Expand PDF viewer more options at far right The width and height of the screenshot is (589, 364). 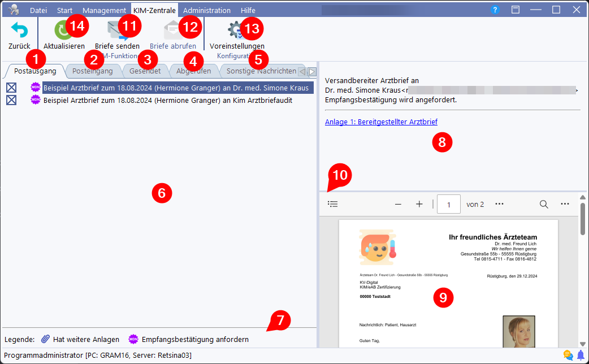pyautogui.click(x=565, y=204)
